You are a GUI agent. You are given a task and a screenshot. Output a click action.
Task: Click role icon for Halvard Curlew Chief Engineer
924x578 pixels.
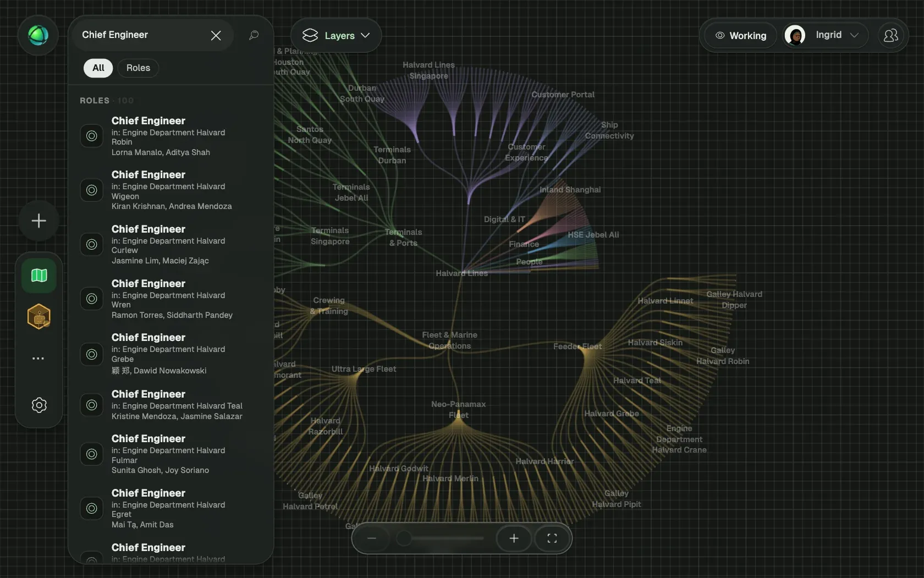click(x=92, y=244)
